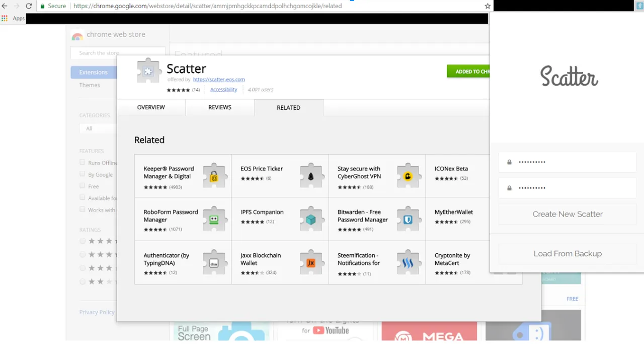Open TypingDNA Authenticator icon
The width and height of the screenshot is (644, 344).
(214, 262)
